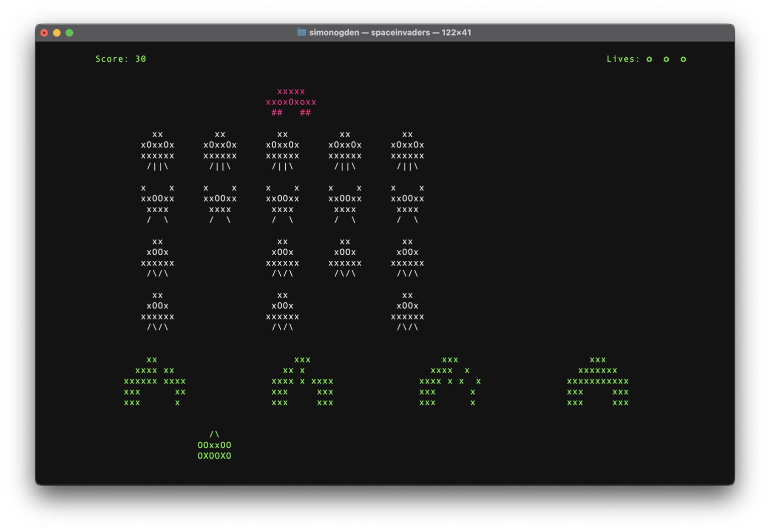Click the folder icon in the title bar
Viewport: 770px width, 532px height.
tap(301, 32)
